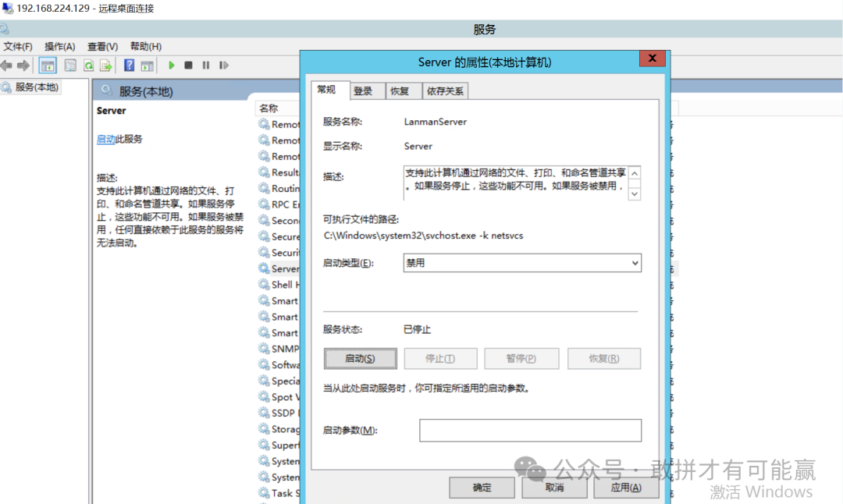
Task: Select the Shell service row
Action: tap(279, 284)
